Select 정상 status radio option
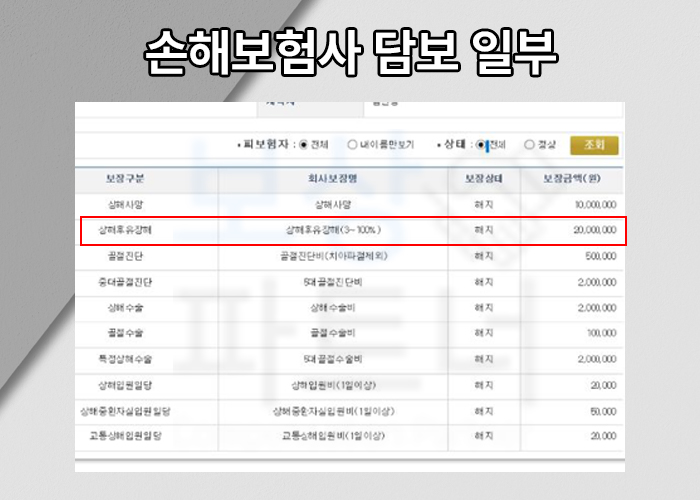This screenshot has width=700, height=500. pos(529,144)
